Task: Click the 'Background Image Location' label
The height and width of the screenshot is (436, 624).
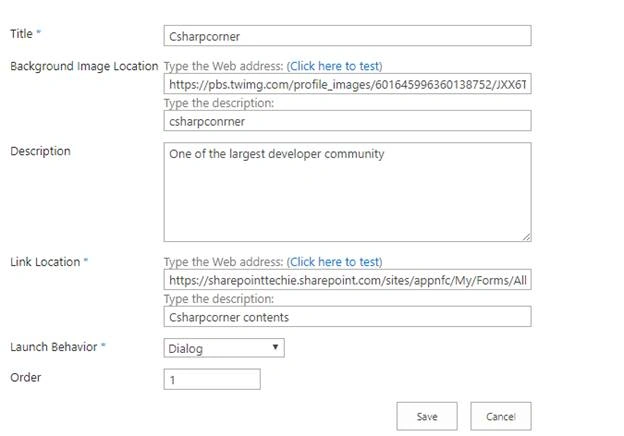Action: pyautogui.click(x=84, y=66)
